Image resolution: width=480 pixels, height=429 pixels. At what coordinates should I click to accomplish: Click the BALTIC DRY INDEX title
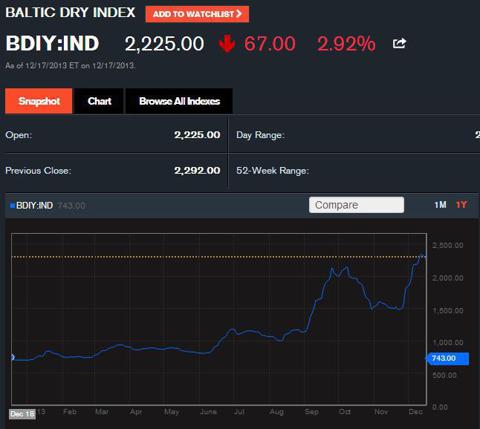[x=70, y=13]
